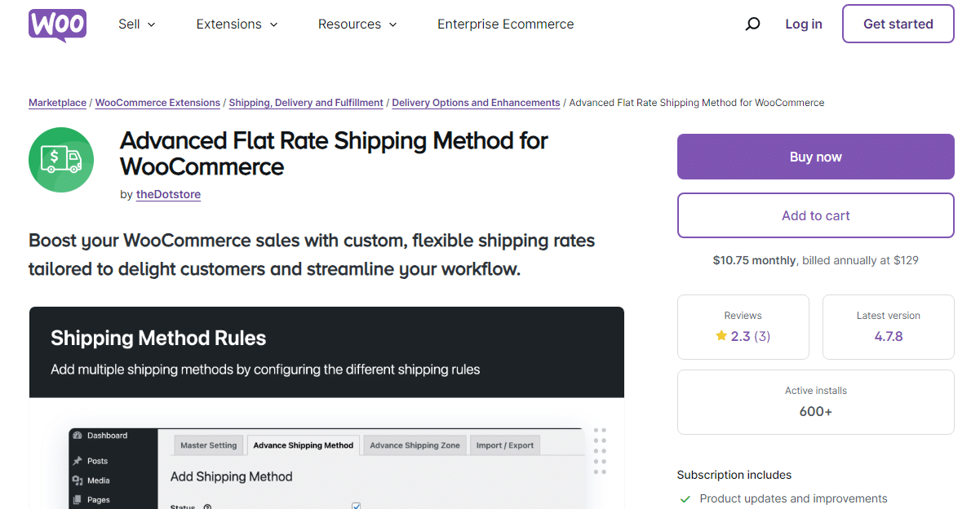Image resolution: width=980 pixels, height=509 pixels.
Task: Click the yellow star in the Reviews card
Action: 721,336
